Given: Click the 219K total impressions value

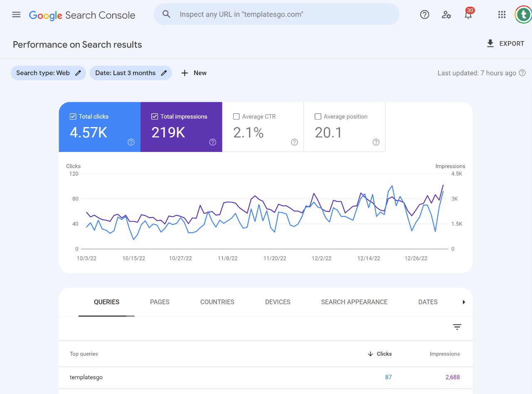Looking at the screenshot, I should click(x=168, y=132).
